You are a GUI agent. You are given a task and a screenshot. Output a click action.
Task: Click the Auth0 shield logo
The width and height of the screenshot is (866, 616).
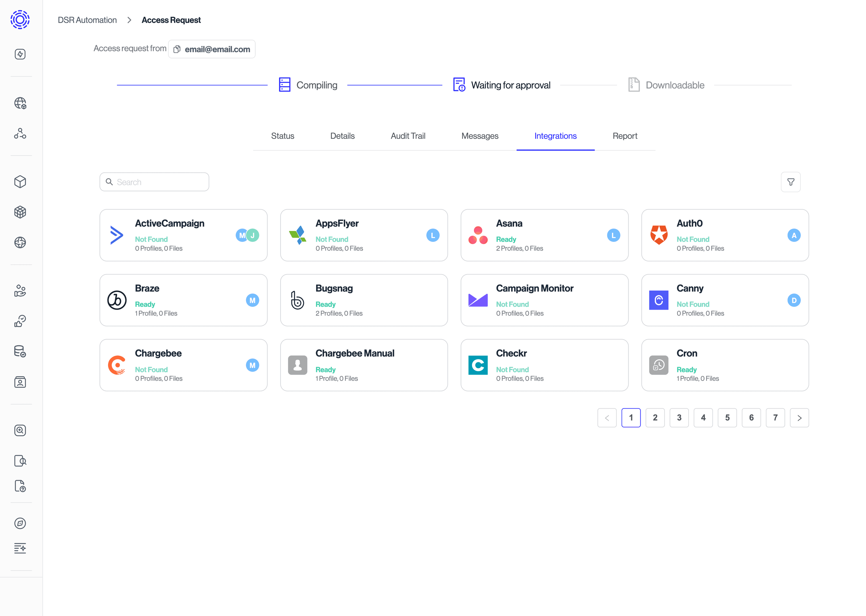pyautogui.click(x=659, y=235)
